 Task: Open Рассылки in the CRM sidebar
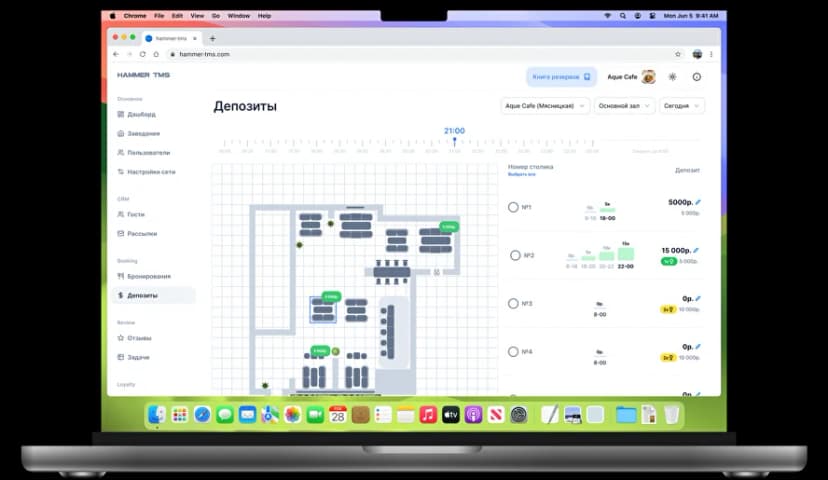pyautogui.click(x=142, y=234)
